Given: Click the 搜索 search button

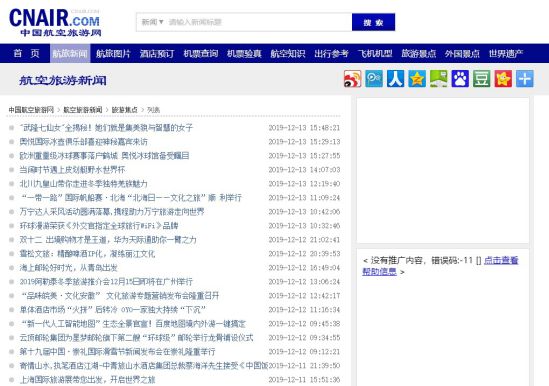Looking at the screenshot, I should click(373, 22).
